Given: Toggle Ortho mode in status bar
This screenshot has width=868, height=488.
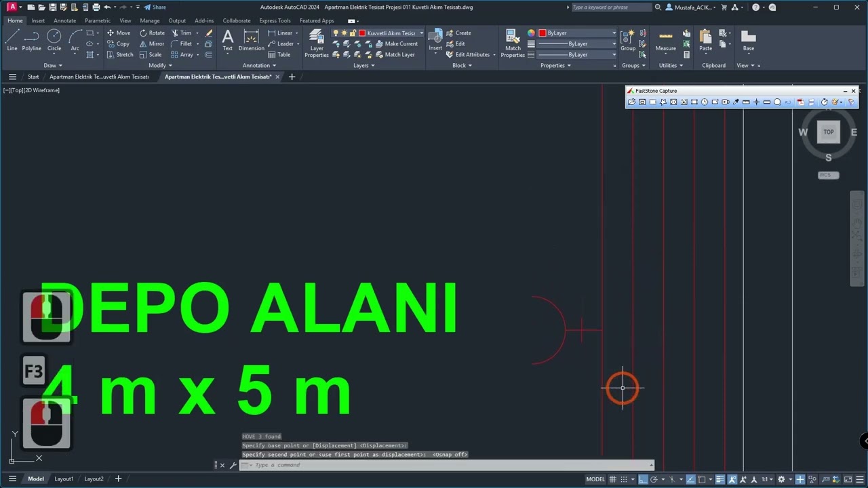Looking at the screenshot, I should (643, 479).
